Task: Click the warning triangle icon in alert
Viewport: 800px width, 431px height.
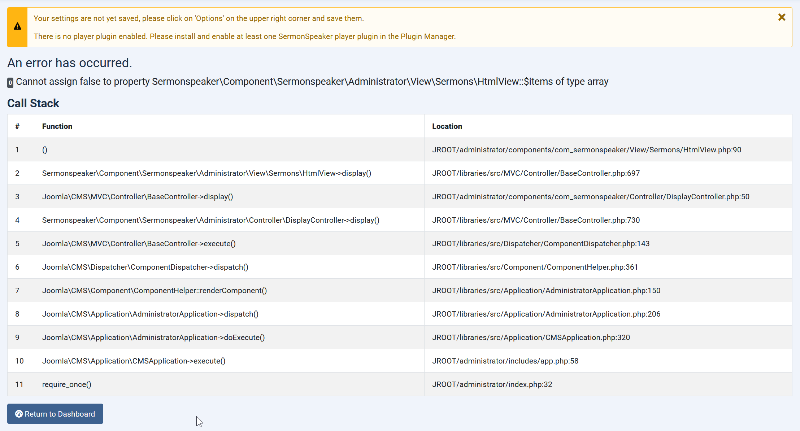Action: click(17, 27)
